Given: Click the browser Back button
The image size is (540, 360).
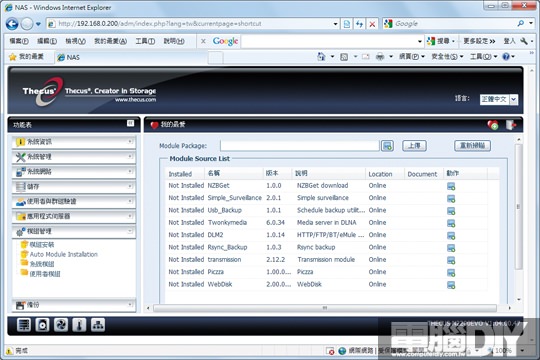Looking at the screenshot, I should coord(12,24).
